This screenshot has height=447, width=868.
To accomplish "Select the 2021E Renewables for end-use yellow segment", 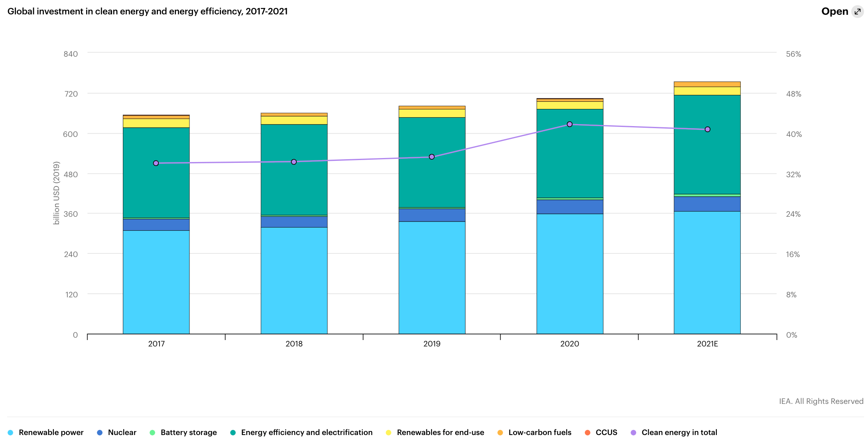I will pos(707,91).
